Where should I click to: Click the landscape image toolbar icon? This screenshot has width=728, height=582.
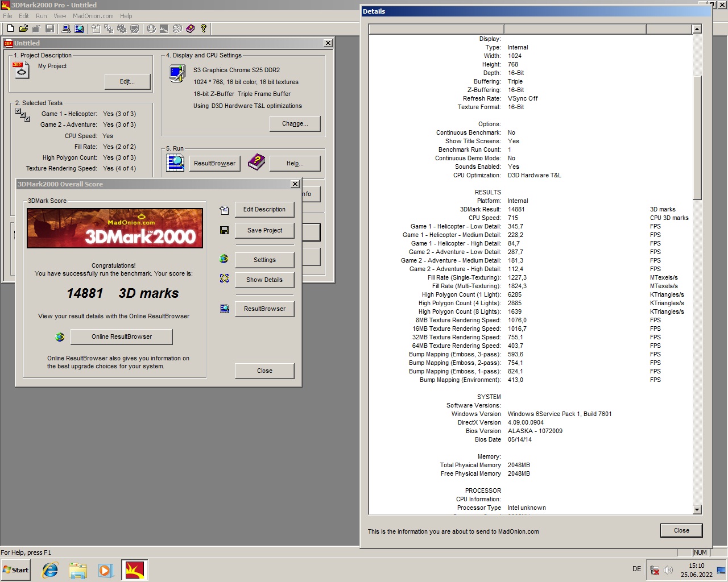point(164,28)
